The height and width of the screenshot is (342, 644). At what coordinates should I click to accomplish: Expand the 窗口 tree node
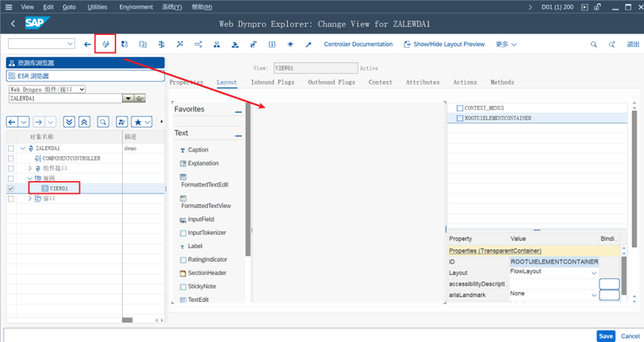click(x=30, y=199)
